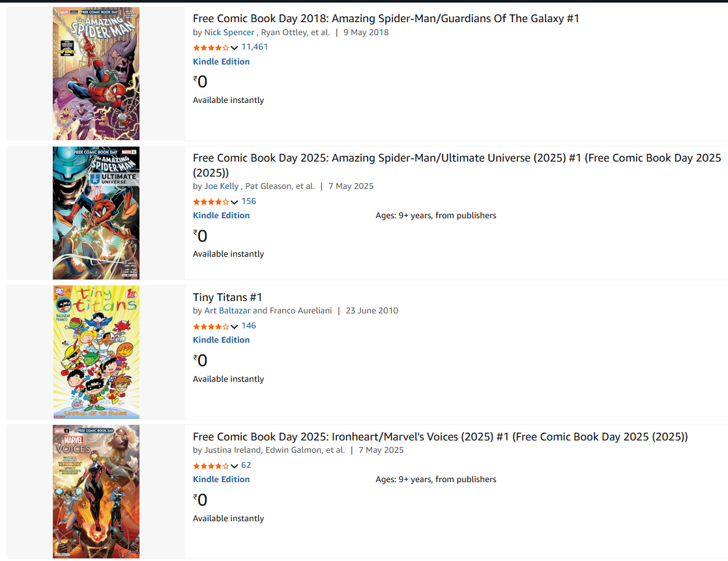Open the Tiny Titans #1 cover image
Viewport: 728px width, 561px height.
[96, 352]
